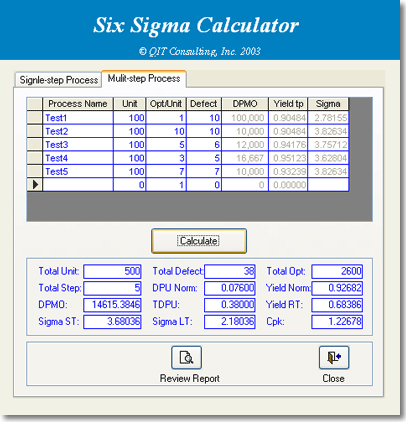Click the Total Defect field
Image resolution: width=406 pixels, height=422 pixels.
click(230, 271)
